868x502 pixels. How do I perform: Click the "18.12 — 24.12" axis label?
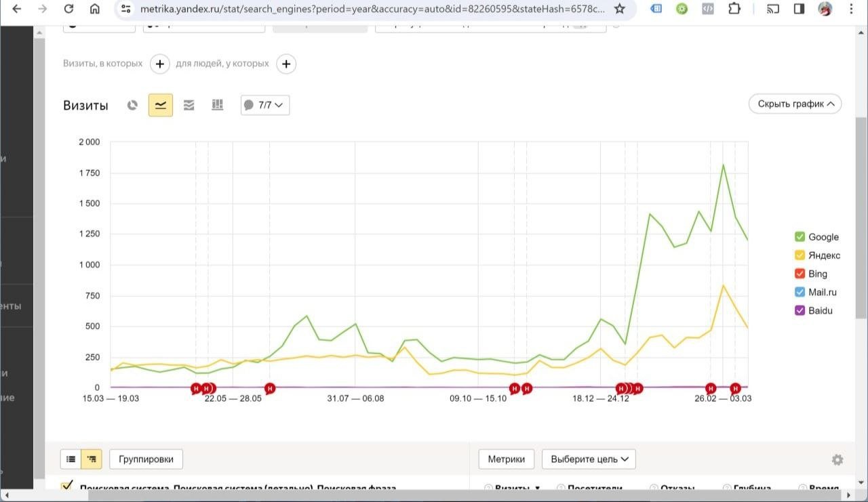tap(601, 398)
